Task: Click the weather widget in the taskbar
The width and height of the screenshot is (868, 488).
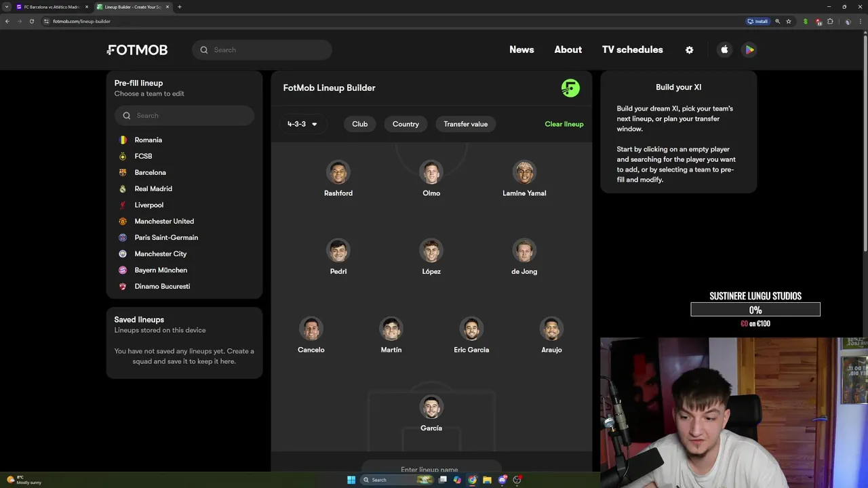Action: (x=24, y=480)
